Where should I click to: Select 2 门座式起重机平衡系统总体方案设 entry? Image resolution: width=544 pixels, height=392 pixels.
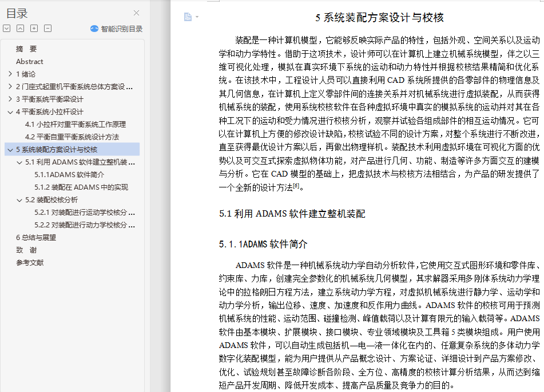click(x=74, y=86)
